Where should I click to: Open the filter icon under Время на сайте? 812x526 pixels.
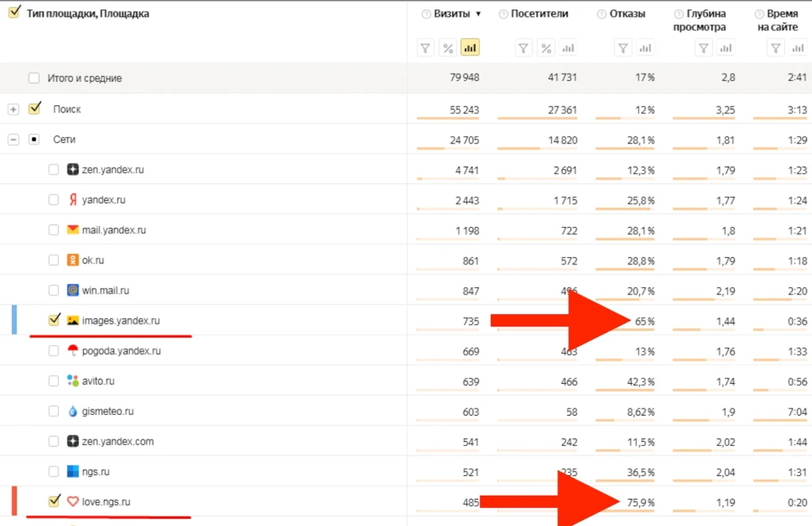tap(776, 48)
